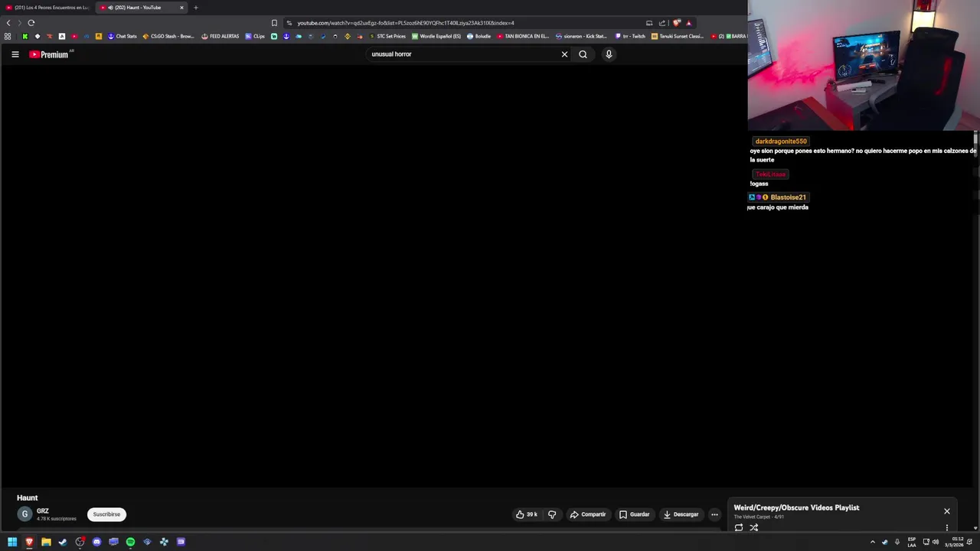This screenshot has height=551, width=980.
Task: Open the three-dot more actions menu
Action: point(714,514)
